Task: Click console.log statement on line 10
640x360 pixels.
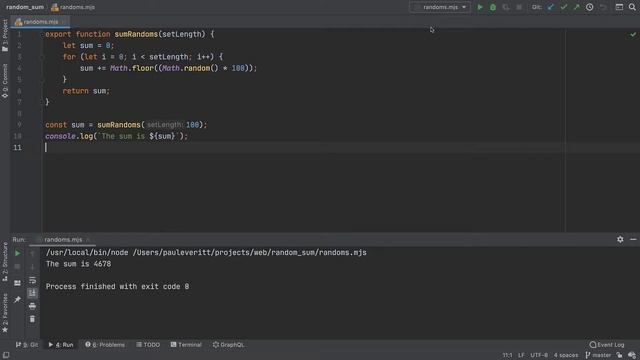Action: (116, 136)
